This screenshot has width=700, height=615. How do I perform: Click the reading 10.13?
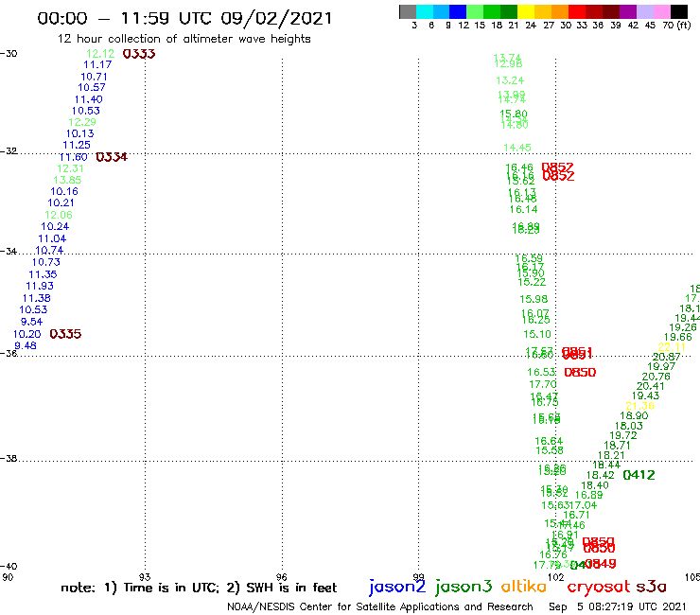pos(79,133)
